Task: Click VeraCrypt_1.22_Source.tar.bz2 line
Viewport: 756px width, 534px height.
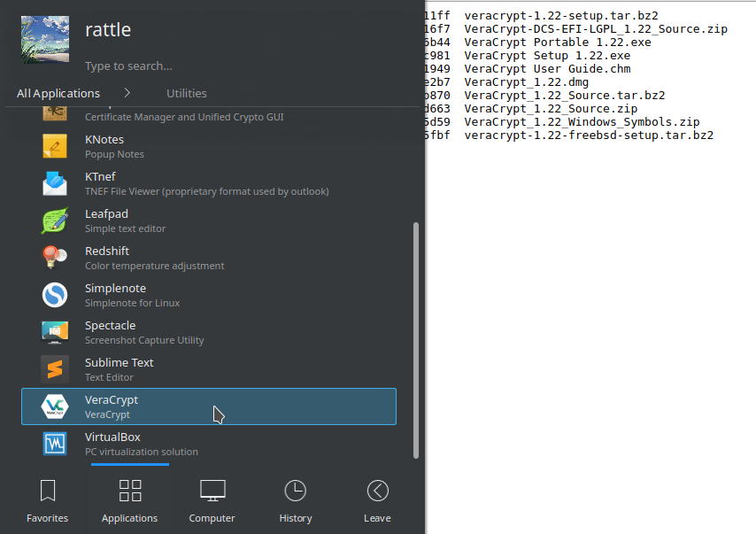Action: coord(565,96)
